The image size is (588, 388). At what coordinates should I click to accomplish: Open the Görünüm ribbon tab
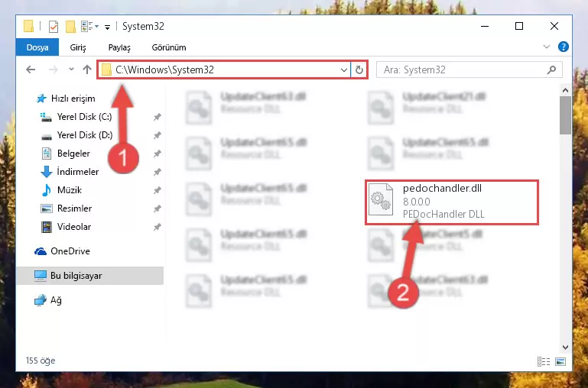click(x=169, y=47)
